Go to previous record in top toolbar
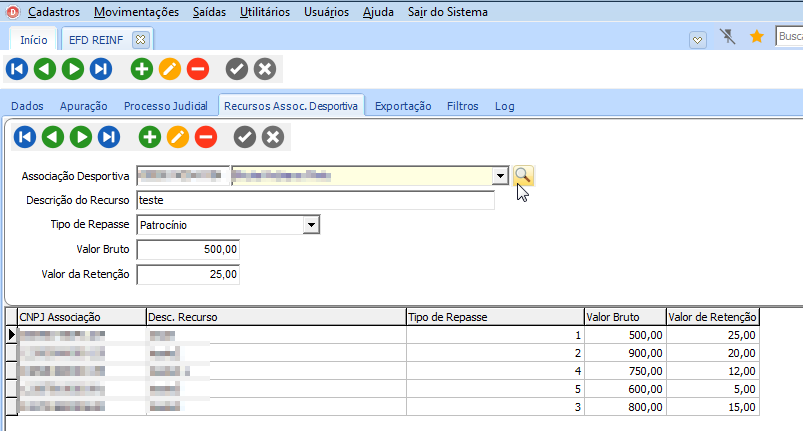The width and height of the screenshot is (803, 431). point(45,69)
